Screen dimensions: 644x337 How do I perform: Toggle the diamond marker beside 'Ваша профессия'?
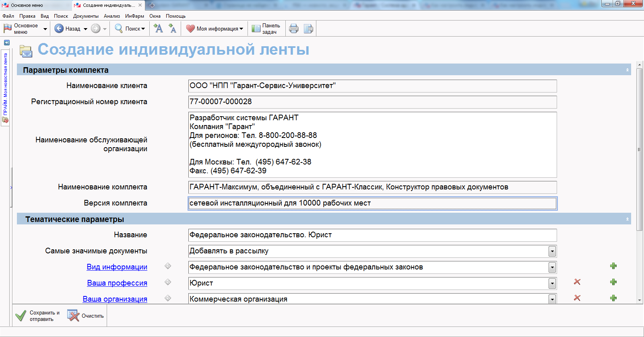click(168, 282)
